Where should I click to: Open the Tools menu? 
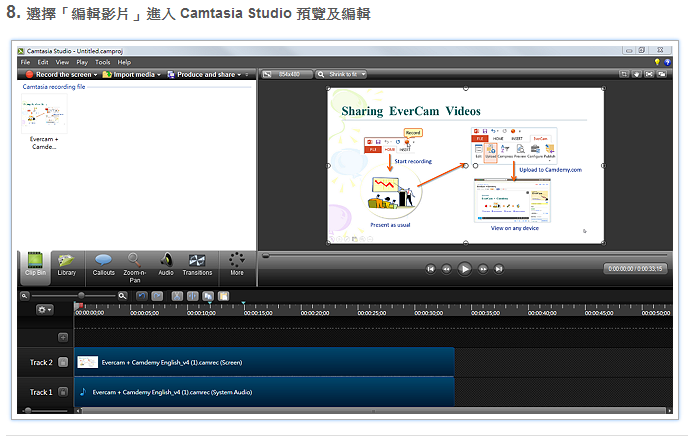(102, 62)
